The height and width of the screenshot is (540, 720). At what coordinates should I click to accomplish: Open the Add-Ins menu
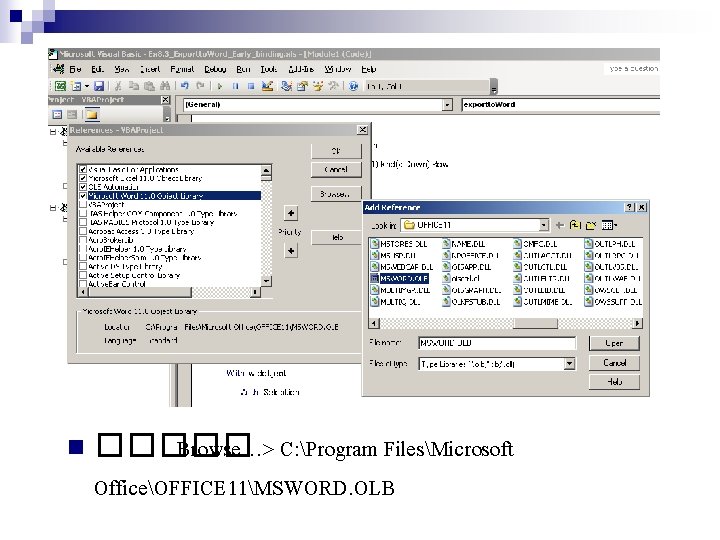coord(301,69)
